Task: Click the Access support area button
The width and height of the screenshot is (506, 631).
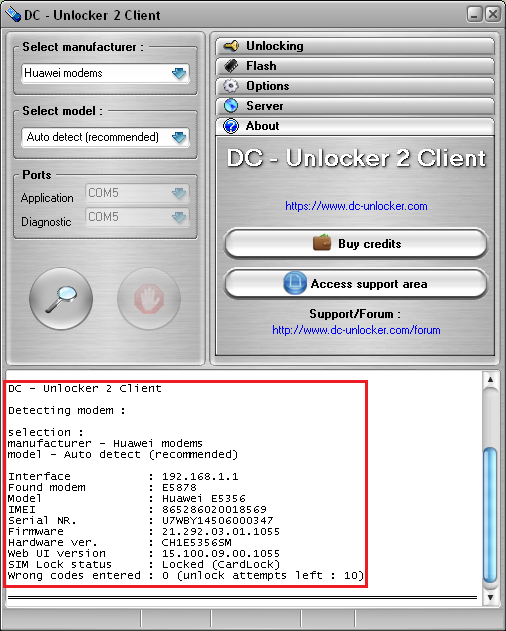Action: pos(356,284)
